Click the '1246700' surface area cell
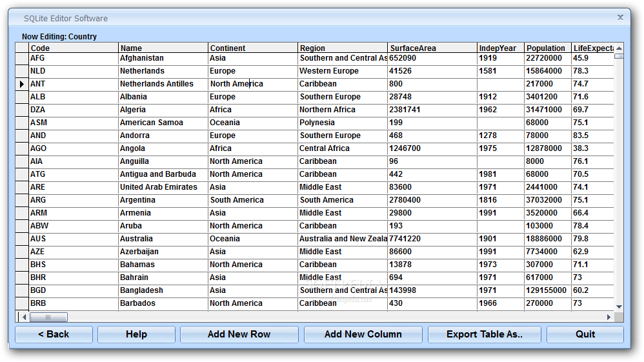 point(432,148)
